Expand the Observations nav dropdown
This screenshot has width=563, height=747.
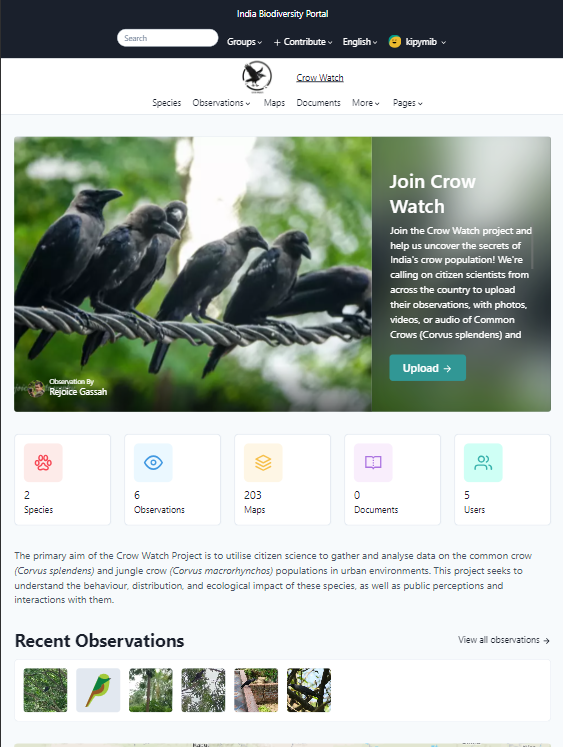pyautogui.click(x=221, y=103)
